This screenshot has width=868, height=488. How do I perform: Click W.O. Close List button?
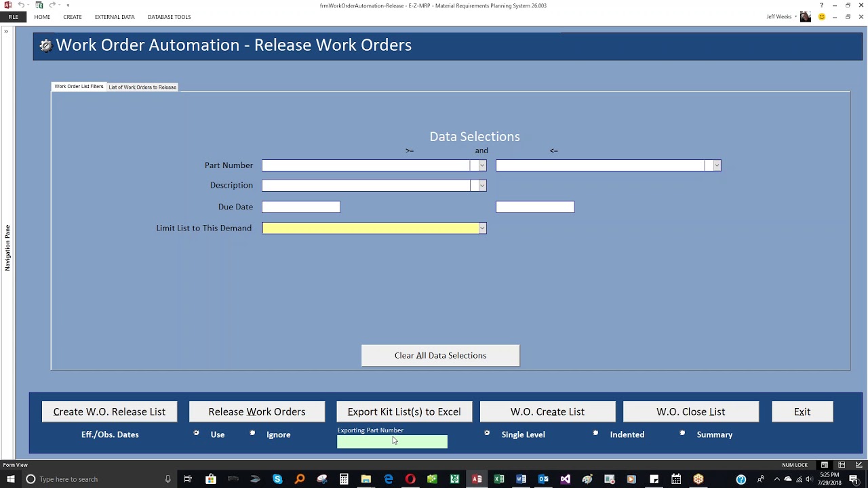[x=691, y=411]
